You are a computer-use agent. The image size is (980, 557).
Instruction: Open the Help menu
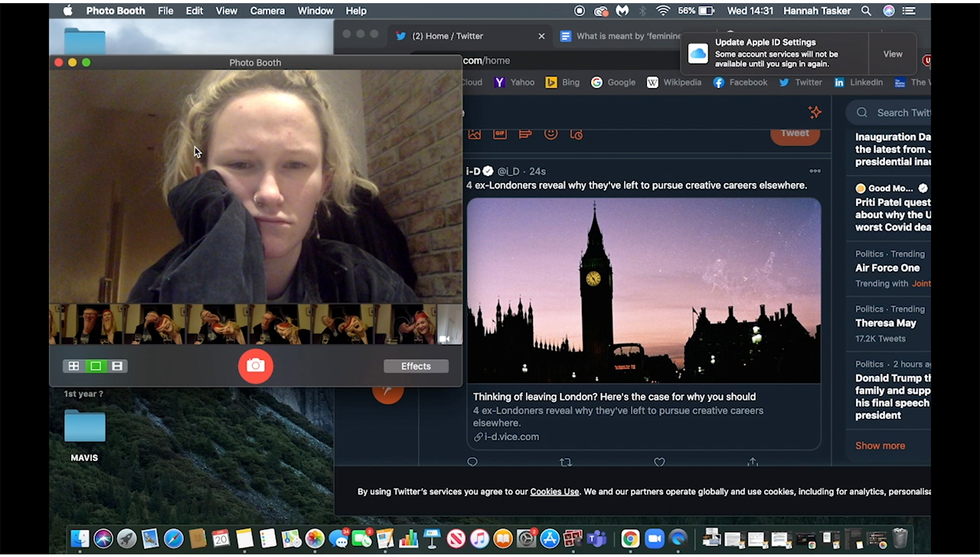[355, 10]
